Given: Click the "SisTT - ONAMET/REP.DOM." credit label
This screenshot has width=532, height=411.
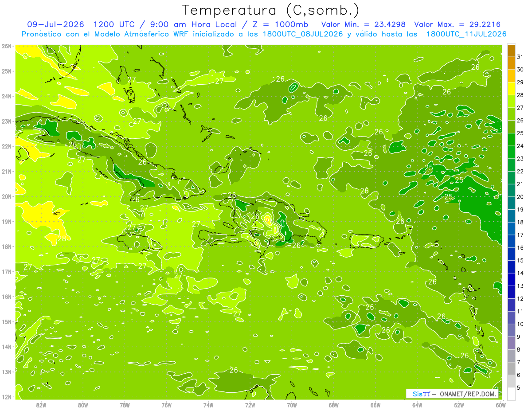Looking at the screenshot, I should tap(453, 394).
